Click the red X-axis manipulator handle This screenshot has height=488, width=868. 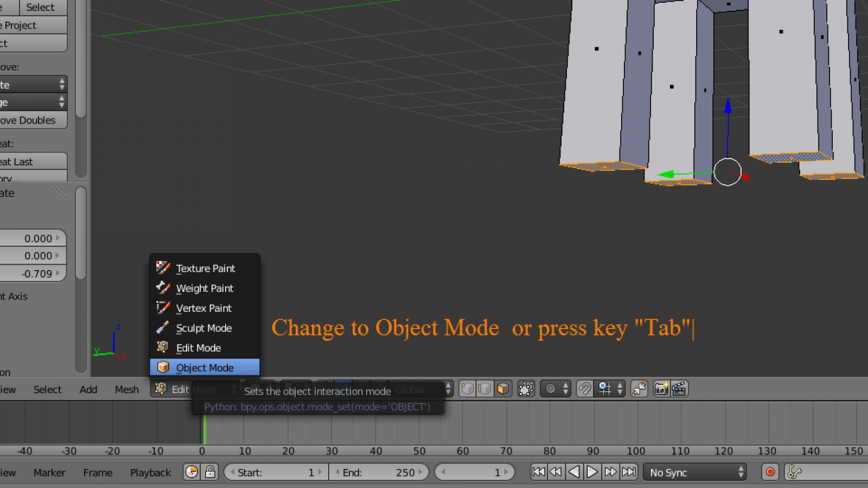tap(745, 177)
